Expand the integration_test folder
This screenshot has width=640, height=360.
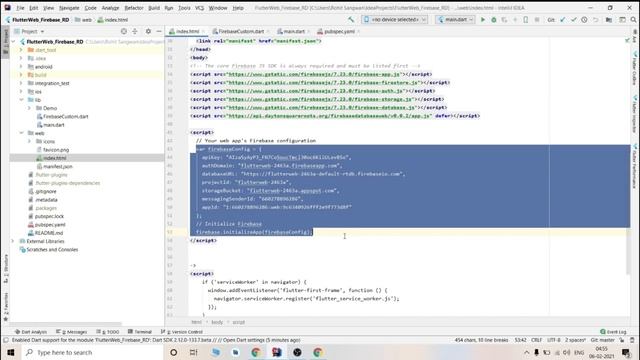(21, 83)
